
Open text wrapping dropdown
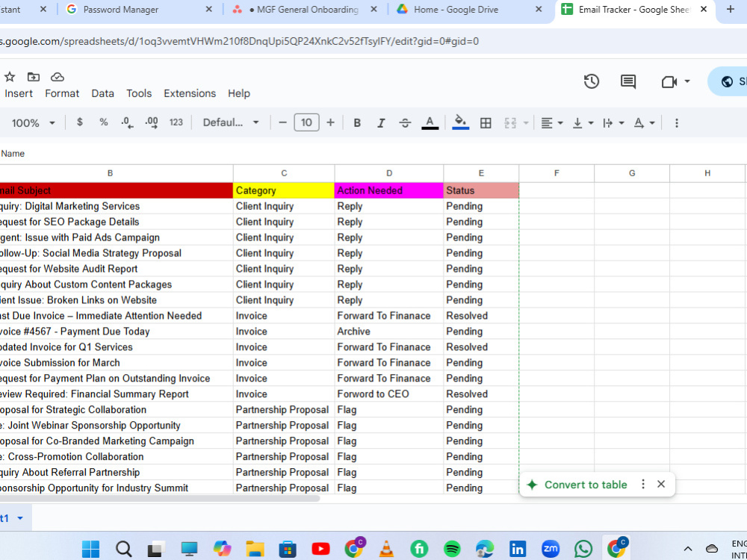point(613,123)
